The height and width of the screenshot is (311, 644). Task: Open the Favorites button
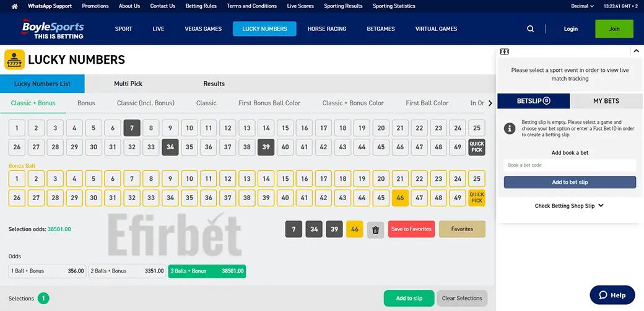(462, 229)
